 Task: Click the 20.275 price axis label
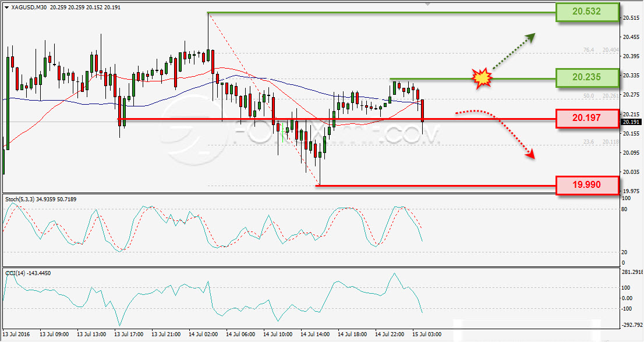click(x=631, y=95)
